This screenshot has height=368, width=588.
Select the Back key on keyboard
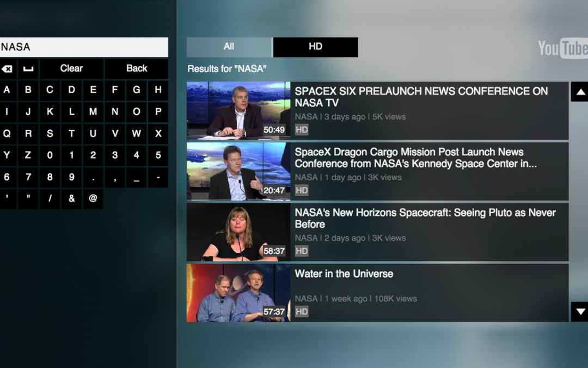137,69
